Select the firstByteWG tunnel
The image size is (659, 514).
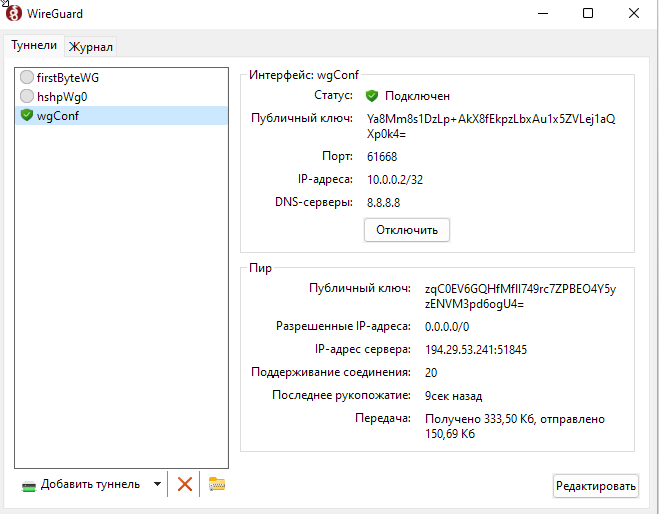point(122,77)
